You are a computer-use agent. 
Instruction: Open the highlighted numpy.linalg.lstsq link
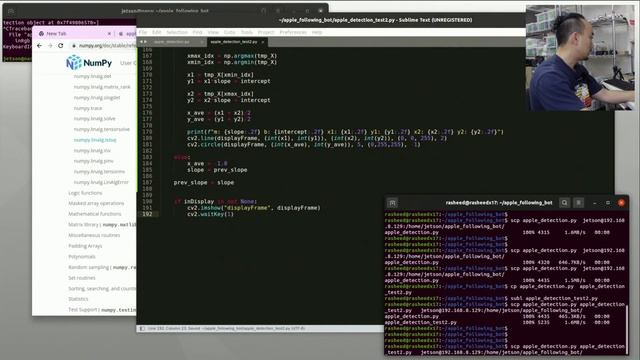pyautogui.click(x=95, y=140)
